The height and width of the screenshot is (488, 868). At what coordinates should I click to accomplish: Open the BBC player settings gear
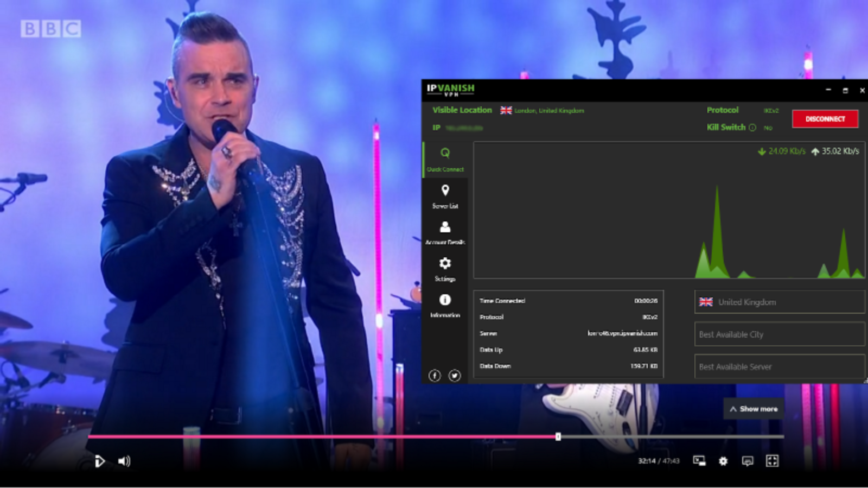tap(723, 461)
